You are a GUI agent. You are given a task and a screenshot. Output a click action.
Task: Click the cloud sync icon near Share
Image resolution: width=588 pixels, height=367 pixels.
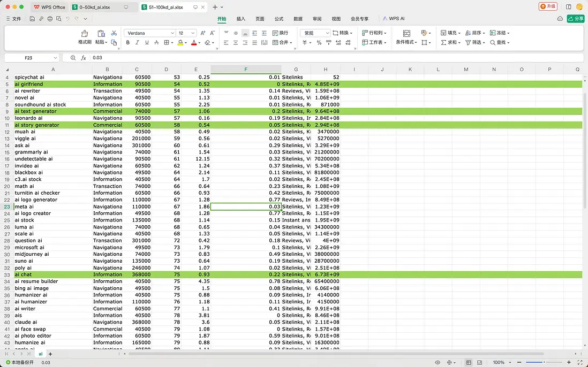(x=560, y=19)
